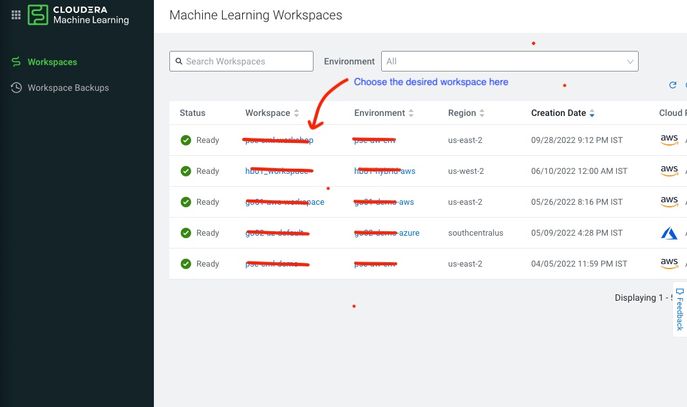Click the AWS logo in us-west-2 row
Screen dimensions: 687x407
click(x=669, y=170)
